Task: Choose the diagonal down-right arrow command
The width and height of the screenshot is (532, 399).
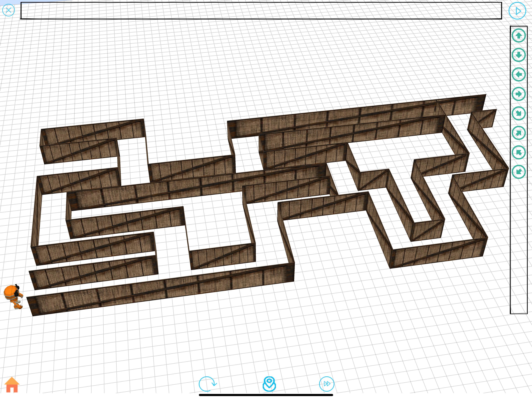Action: [519, 113]
